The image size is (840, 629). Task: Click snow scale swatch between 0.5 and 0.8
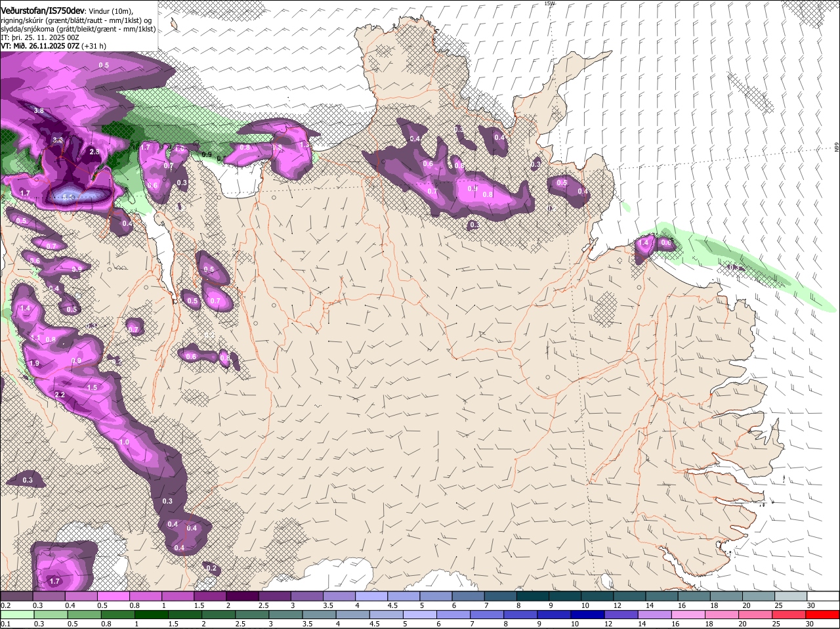(x=114, y=596)
